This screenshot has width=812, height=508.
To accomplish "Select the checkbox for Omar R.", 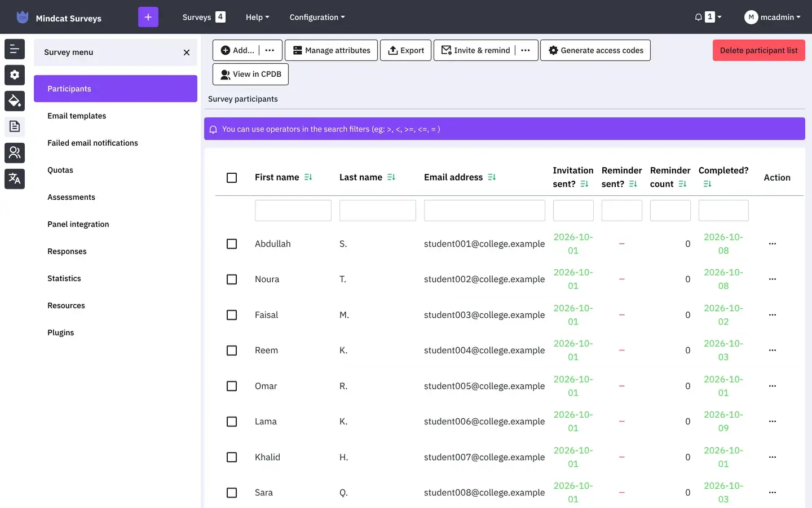I will [x=232, y=386].
